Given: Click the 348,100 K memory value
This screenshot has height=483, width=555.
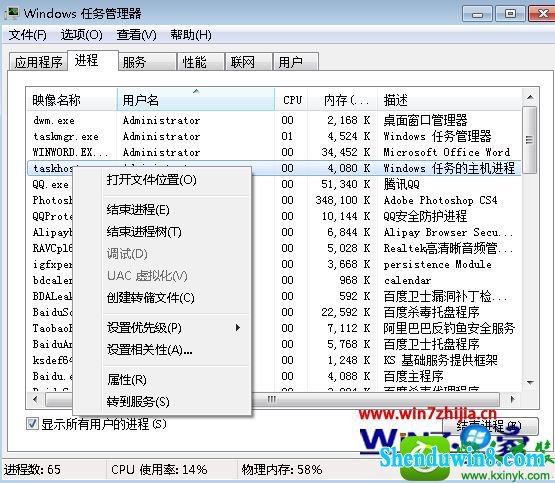Looking at the screenshot, I should coord(343,200).
